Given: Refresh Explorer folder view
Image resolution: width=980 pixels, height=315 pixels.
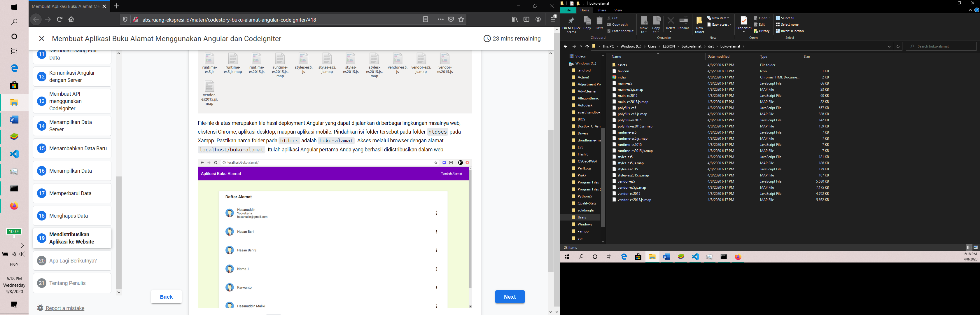Looking at the screenshot, I should (898, 46).
